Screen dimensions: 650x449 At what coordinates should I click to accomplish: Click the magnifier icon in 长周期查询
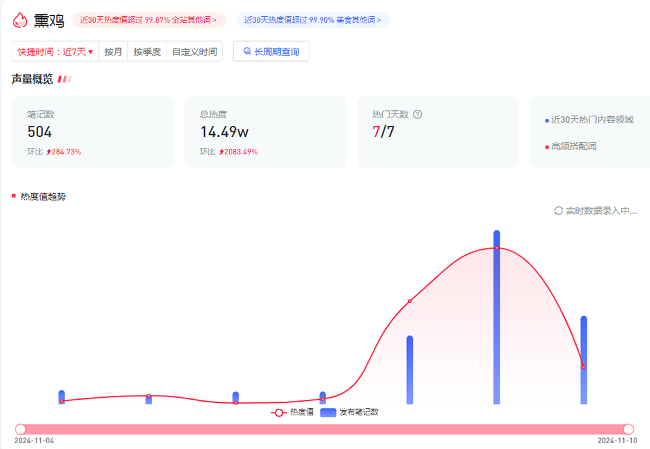coord(247,51)
